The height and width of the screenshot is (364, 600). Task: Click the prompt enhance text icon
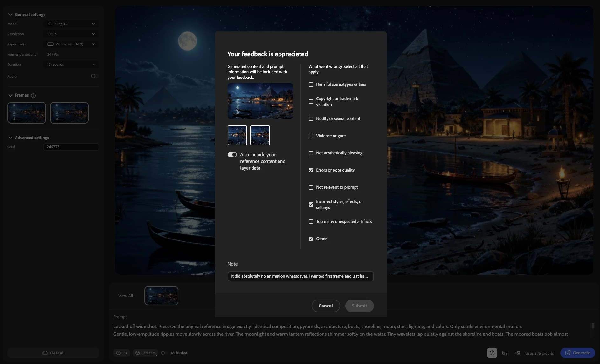pos(505,353)
